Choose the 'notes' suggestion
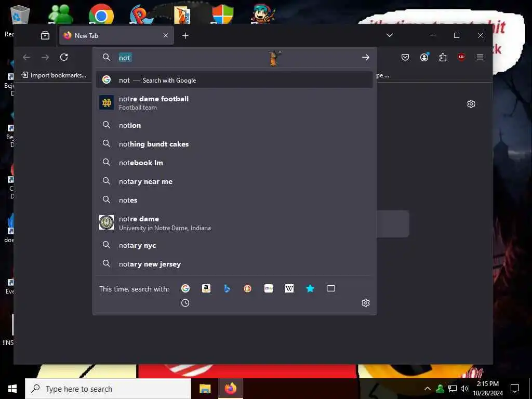 (x=234, y=200)
